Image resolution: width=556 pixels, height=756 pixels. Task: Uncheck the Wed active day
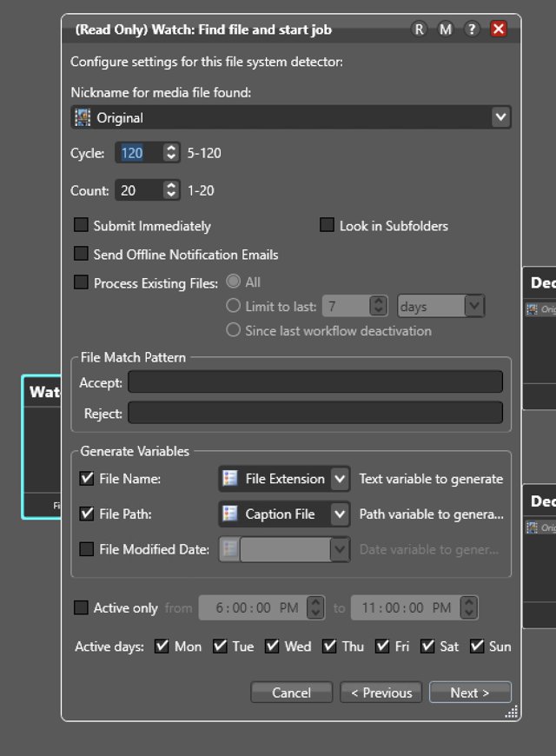[272, 646]
